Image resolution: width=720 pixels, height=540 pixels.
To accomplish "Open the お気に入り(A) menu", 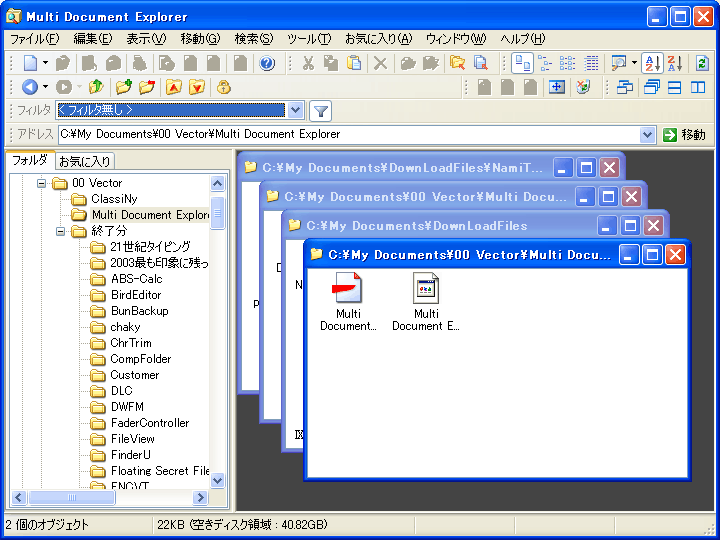I will tap(378, 39).
